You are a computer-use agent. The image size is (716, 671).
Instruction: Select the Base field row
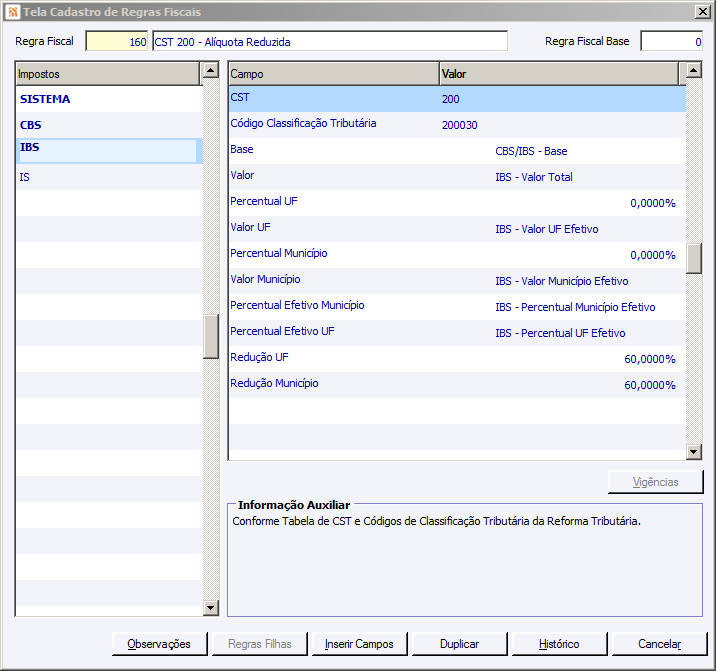[x=457, y=151]
